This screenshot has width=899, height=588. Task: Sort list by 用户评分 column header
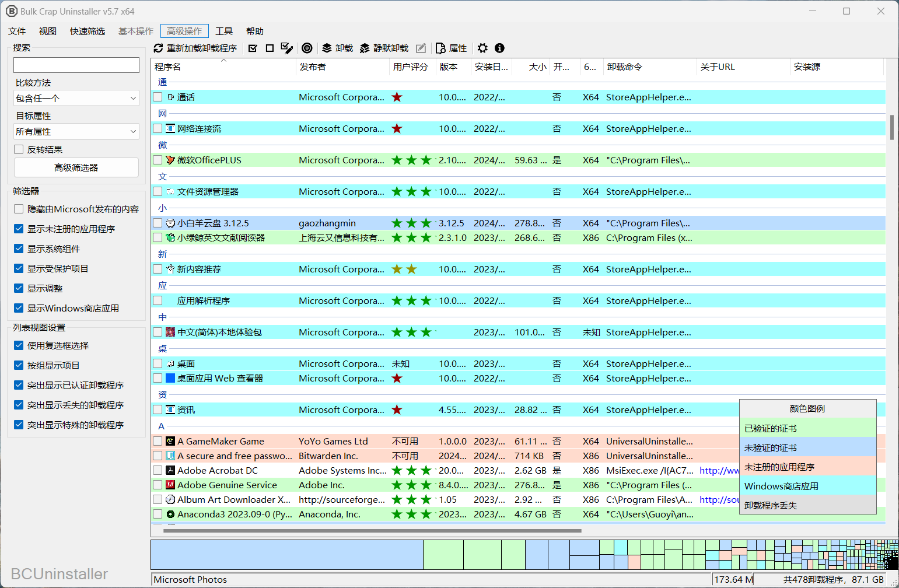(412, 66)
